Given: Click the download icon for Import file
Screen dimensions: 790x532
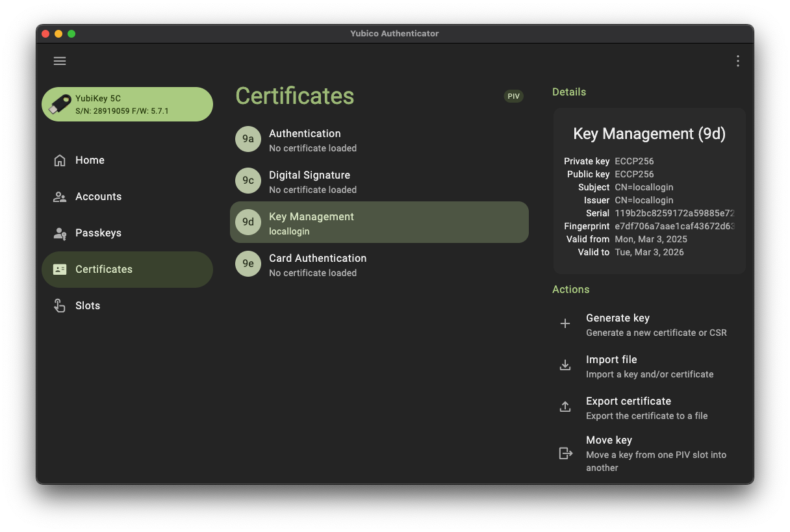Looking at the screenshot, I should point(565,365).
